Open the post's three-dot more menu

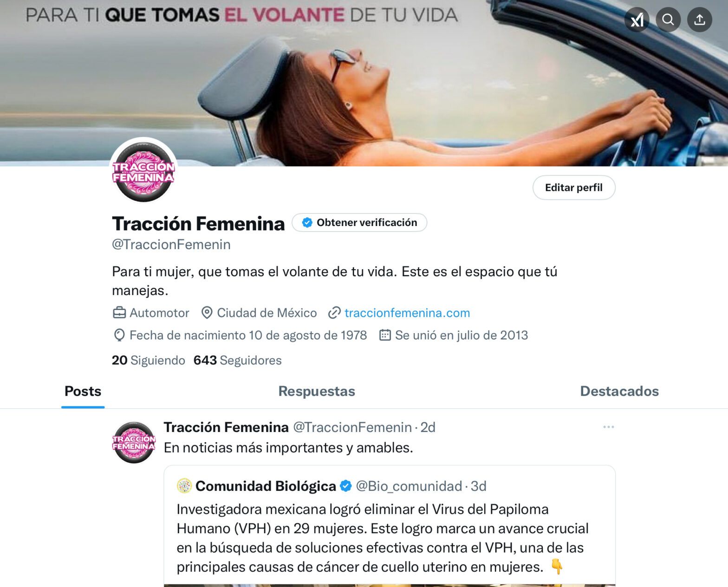tap(609, 427)
